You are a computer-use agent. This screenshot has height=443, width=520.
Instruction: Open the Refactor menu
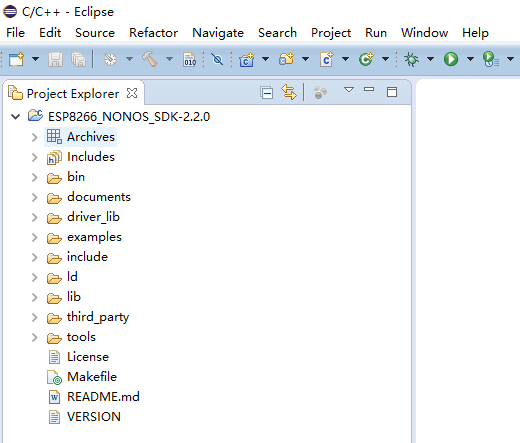[153, 33]
